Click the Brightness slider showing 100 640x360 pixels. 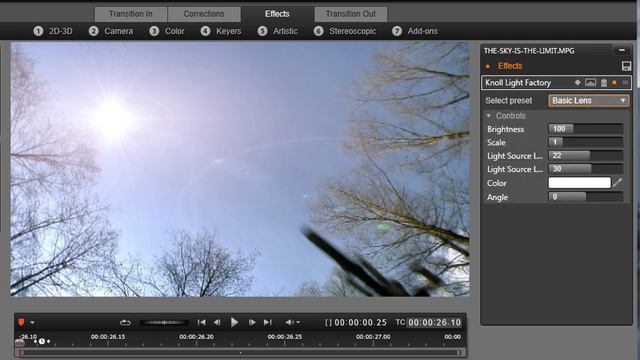[x=585, y=129]
